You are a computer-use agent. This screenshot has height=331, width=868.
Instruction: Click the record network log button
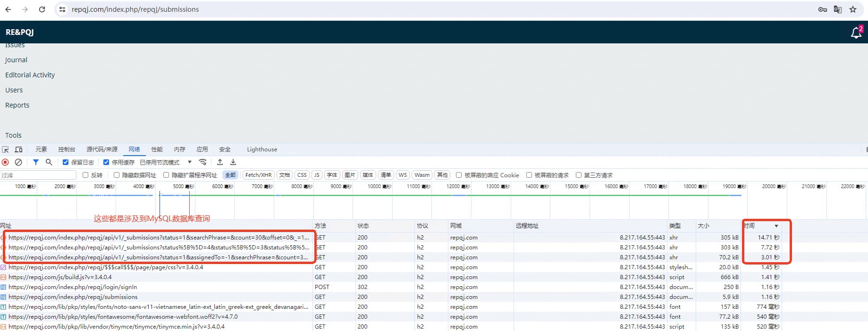pyautogui.click(x=5, y=162)
